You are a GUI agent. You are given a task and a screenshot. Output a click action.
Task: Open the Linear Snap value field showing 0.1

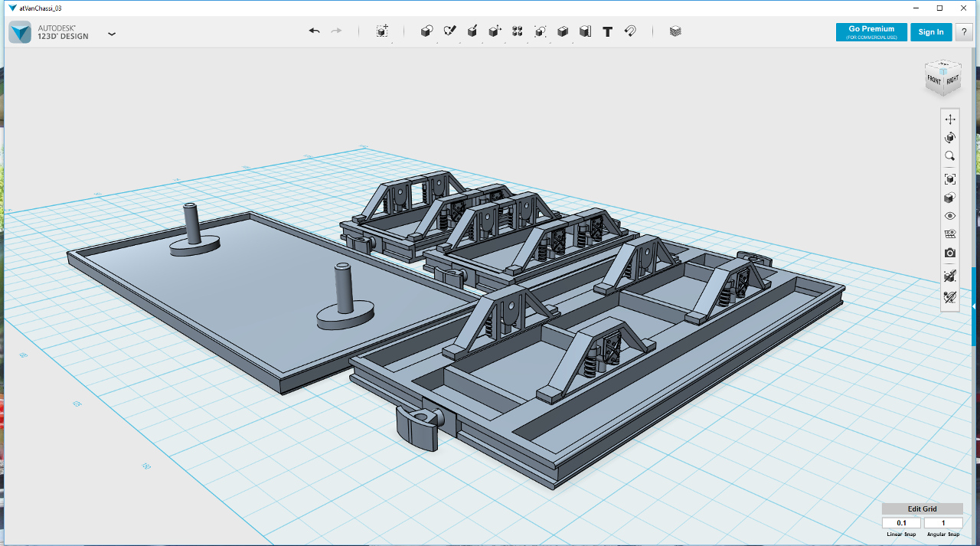click(901, 523)
